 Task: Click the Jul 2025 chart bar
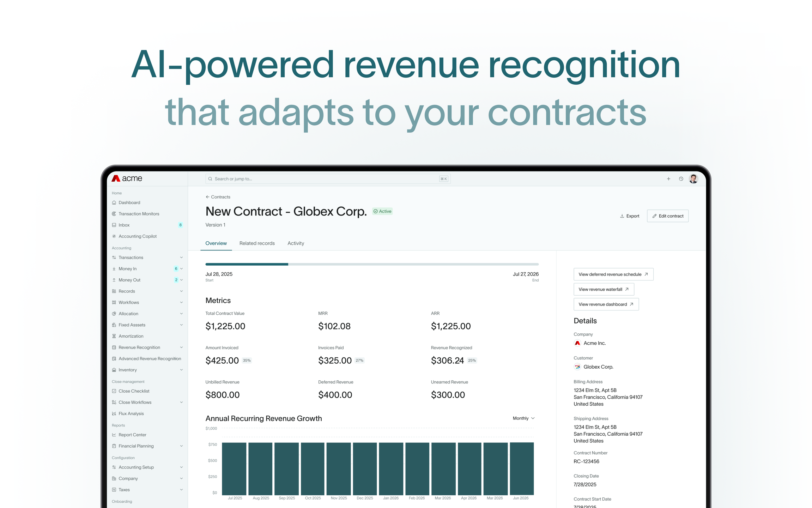(234, 469)
